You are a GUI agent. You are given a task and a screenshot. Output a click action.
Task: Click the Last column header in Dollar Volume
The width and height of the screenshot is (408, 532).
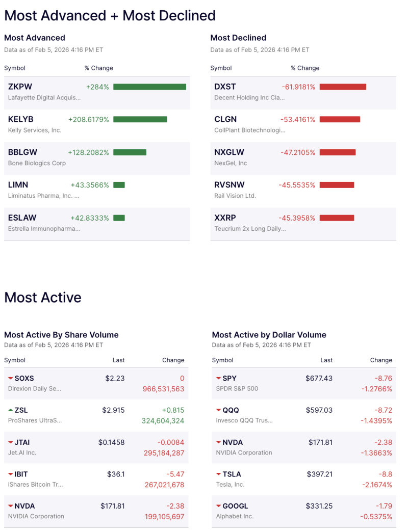pos(327,360)
